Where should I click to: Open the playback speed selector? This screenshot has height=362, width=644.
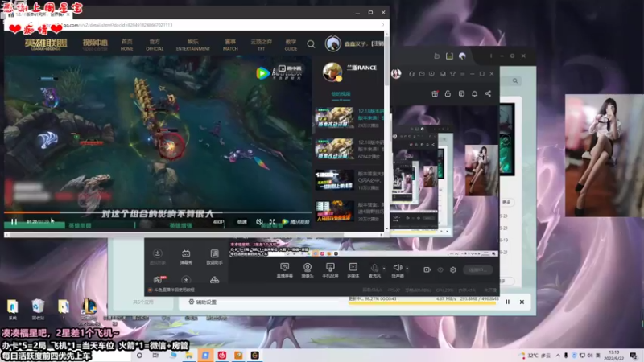242,222
